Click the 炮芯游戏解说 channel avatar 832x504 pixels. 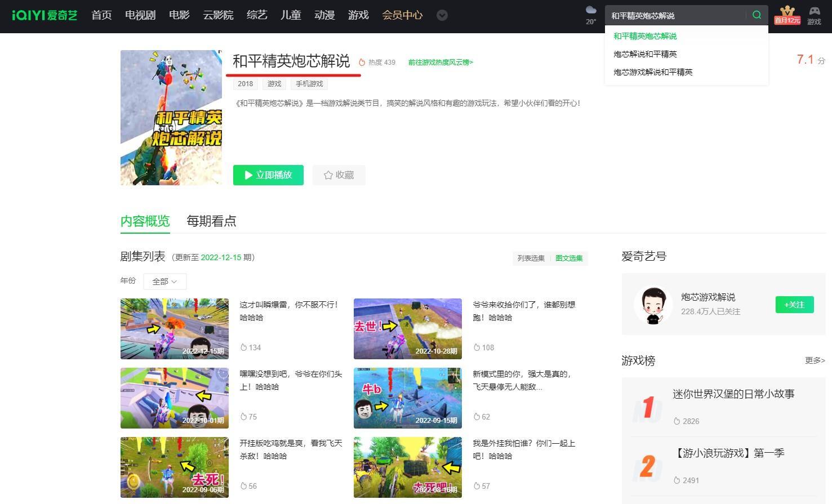pos(653,304)
